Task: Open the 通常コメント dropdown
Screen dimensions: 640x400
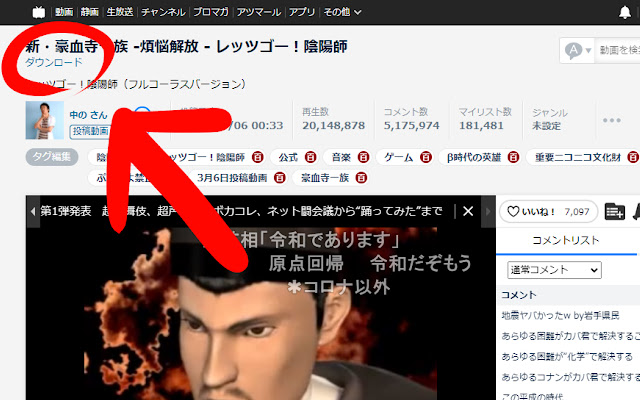Action: (555, 270)
